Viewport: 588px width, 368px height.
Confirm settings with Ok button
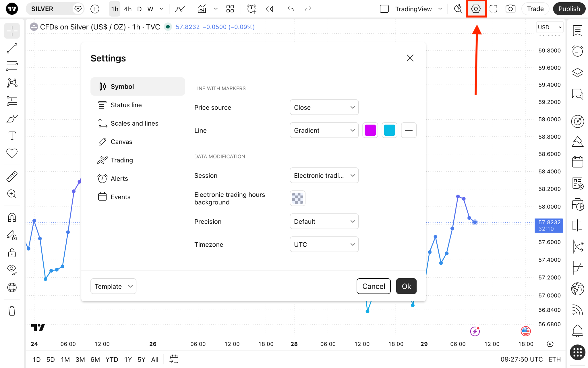[406, 286]
